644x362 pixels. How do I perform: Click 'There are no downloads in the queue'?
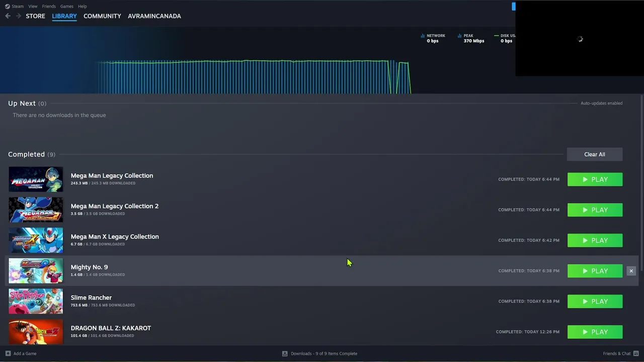coord(59,115)
